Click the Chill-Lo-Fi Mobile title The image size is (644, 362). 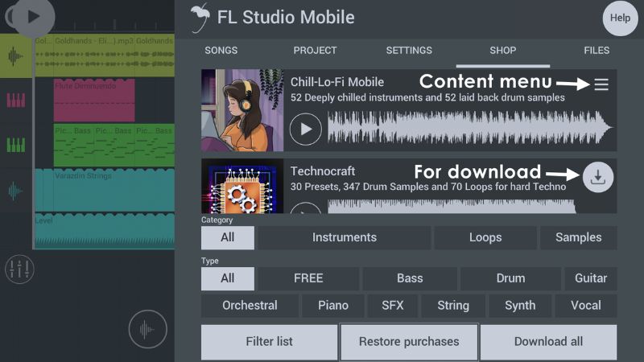[337, 82]
